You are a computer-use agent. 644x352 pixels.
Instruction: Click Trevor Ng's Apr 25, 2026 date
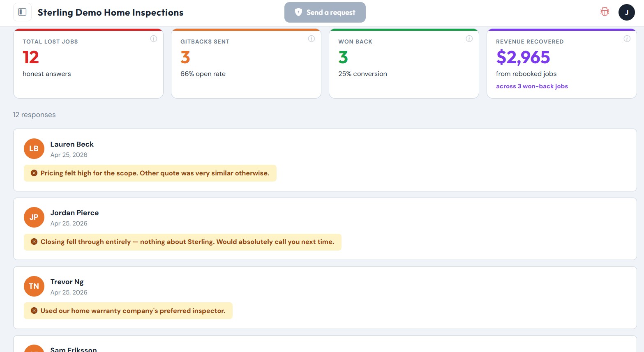coord(69,292)
